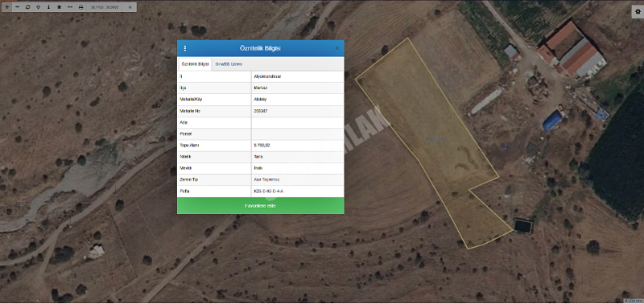Click the Afyonkarahisar province value cell
The image size is (644, 304).
pos(297,76)
